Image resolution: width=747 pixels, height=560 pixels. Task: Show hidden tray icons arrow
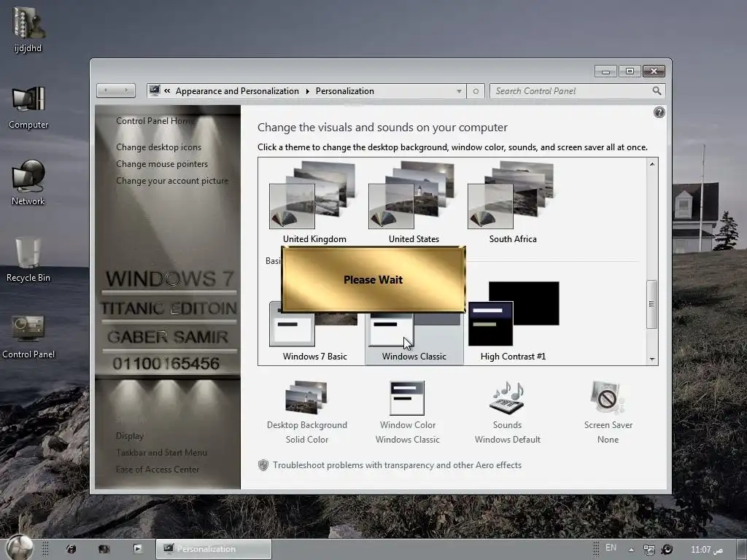(x=631, y=550)
